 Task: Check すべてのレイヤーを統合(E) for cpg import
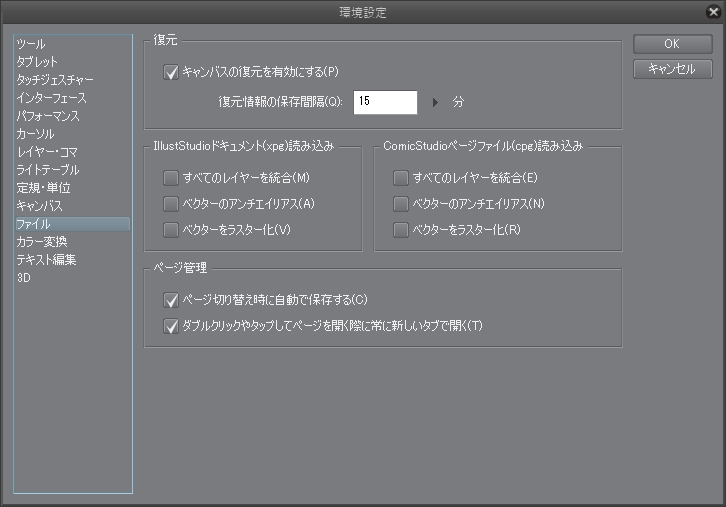[400, 178]
